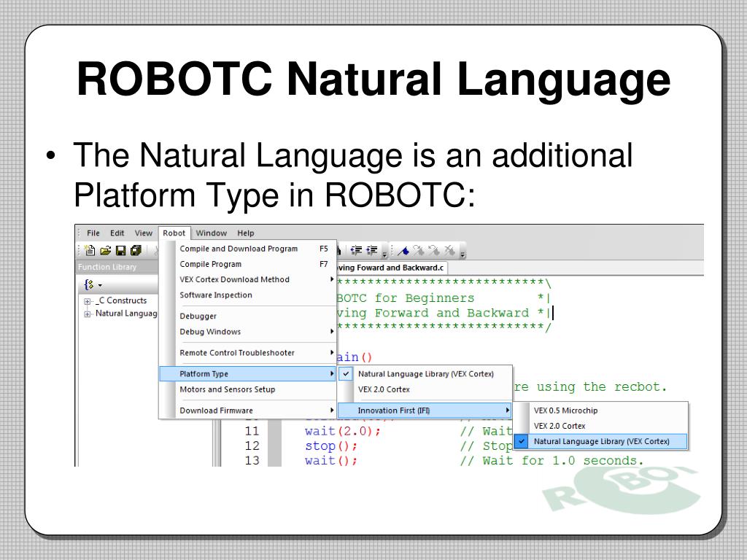Switch to the Moving Foward and Backward.c tab
This screenshot has width=747, height=560.
(392, 268)
